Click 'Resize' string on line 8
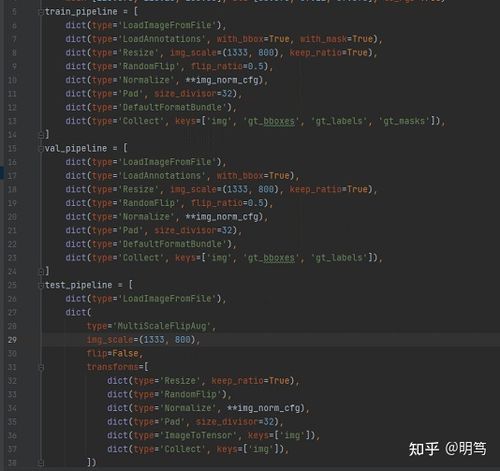 point(140,53)
